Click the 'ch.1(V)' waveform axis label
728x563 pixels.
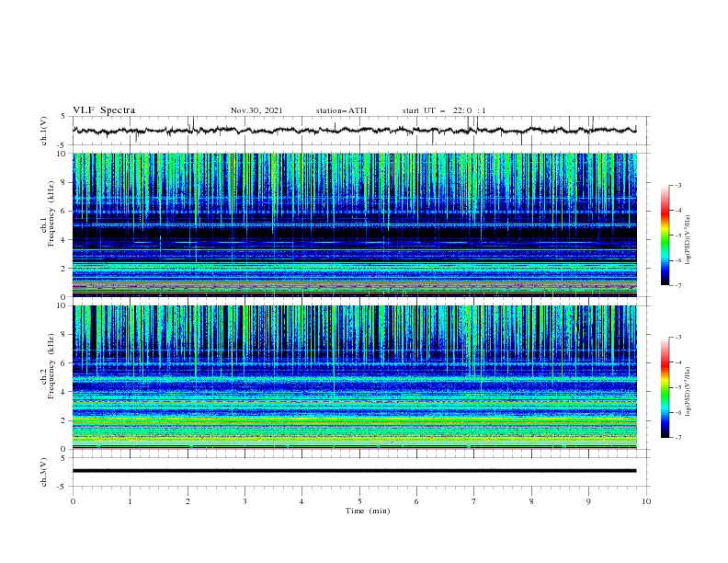44,131
